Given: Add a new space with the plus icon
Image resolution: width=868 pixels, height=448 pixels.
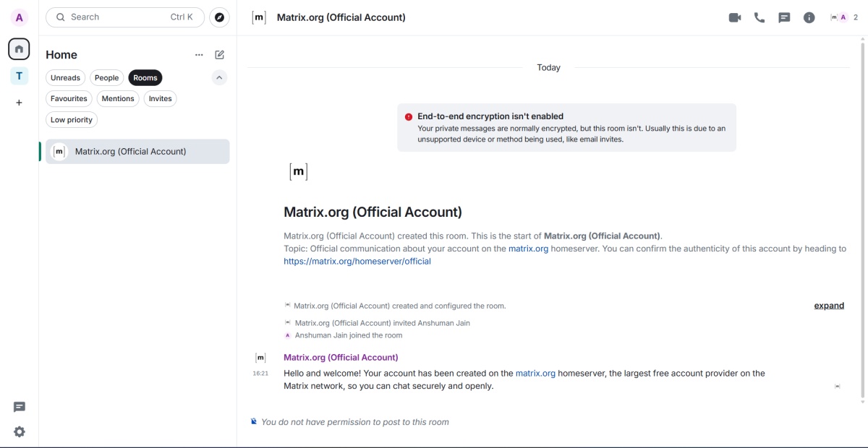Looking at the screenshot, I should [19, 102].
